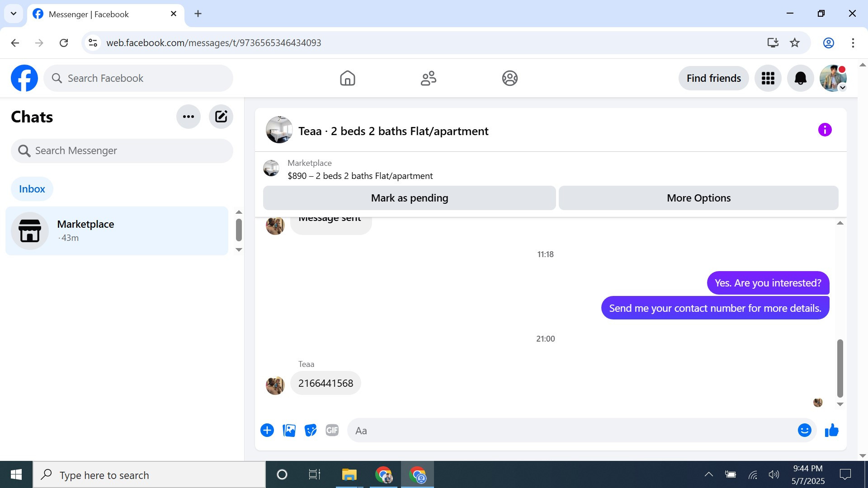Focus the Search Messenger field
Image resolution: width=868 pixels, height=488 pixels.
[x=122, y=151]
